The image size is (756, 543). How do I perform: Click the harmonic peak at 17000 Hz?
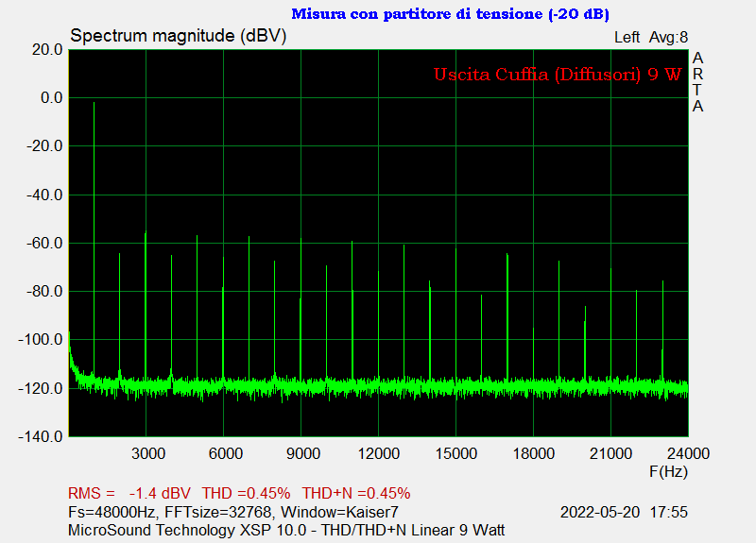click(507, 315)
